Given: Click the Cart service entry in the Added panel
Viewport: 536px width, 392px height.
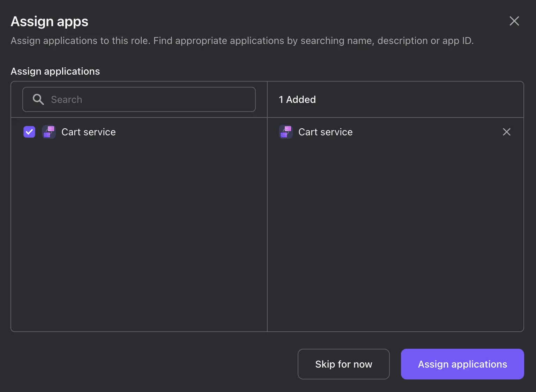Looking at the screenshot, I should click(325, 132).
